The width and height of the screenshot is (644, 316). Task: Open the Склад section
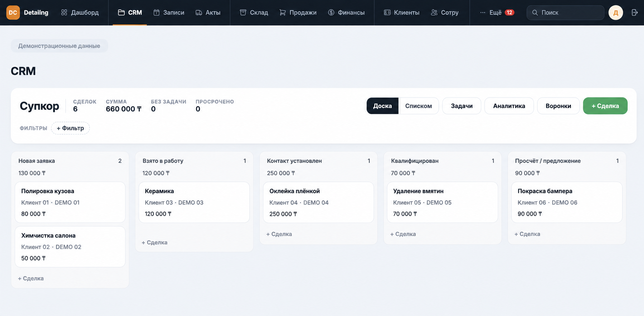pos(254,13)
